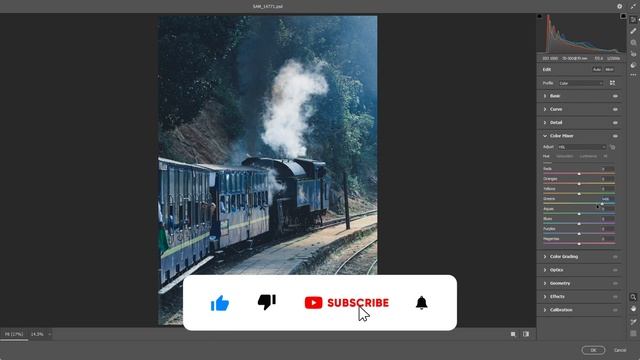
Task: Toggle the color sampler eyedropper tool
Action: click(x=633, y=322)
